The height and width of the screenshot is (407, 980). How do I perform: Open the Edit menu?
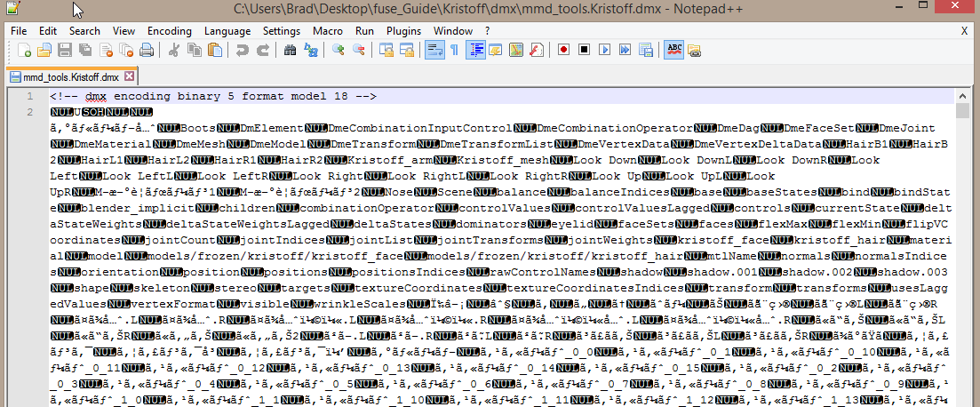pos(47,30)
